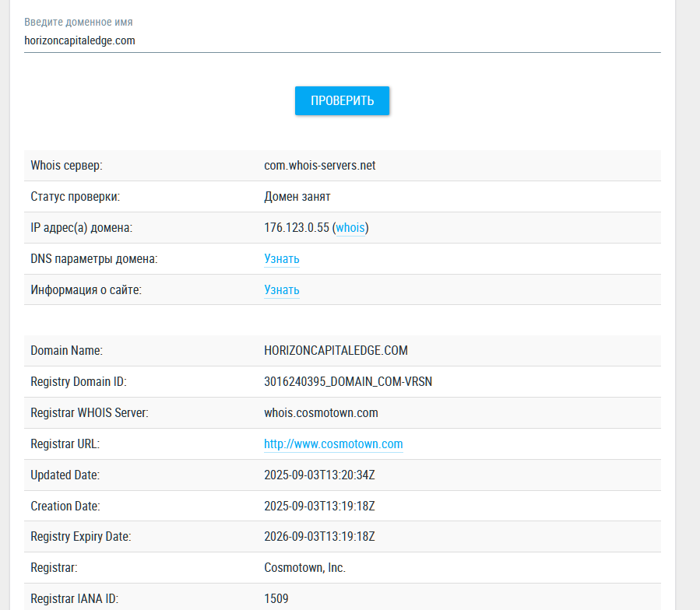Click the whois.cosmotown.com WHOIS server value
Screen dimensions: 700x610
click(321, 413)
